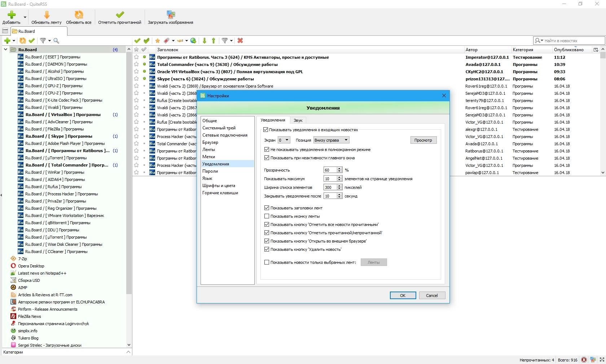Image resolution: width=606 pixels, height=364 pixels.
Task: Click the red X delete news icon
Action: click(240, 41)
